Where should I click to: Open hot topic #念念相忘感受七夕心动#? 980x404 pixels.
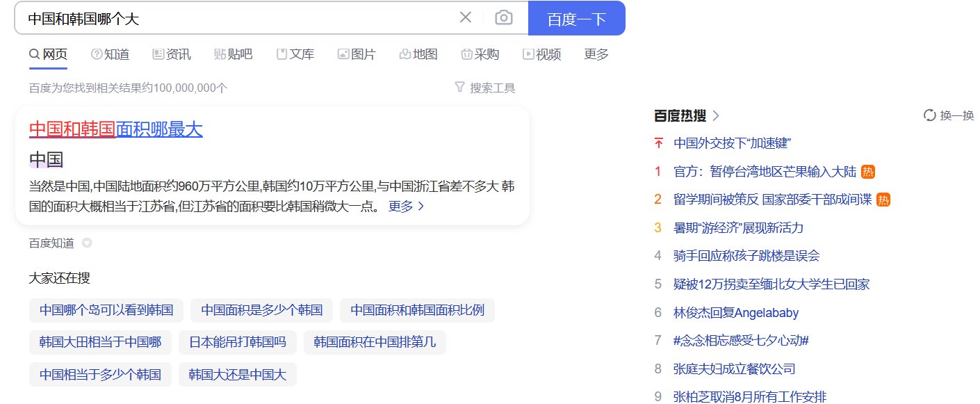[742, 341]
